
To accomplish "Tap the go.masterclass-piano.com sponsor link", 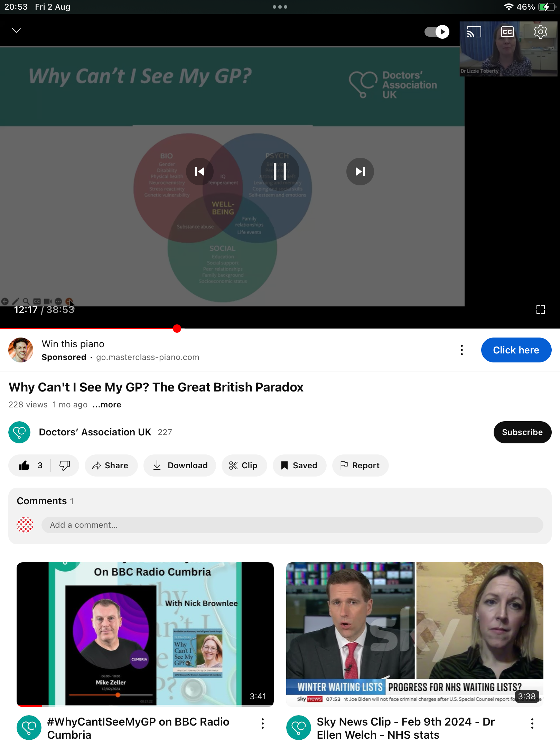I will click(x=148, y=357).
